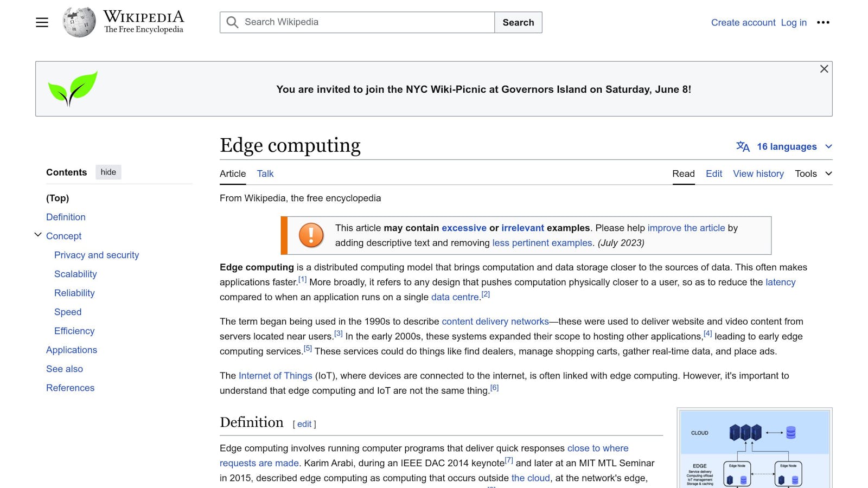Click the Wiki-Picnic invitation banner text

483,89
